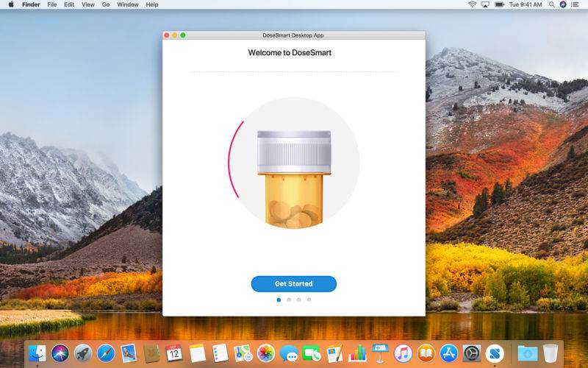Open the Calendar app in Dock

point(174,353)
